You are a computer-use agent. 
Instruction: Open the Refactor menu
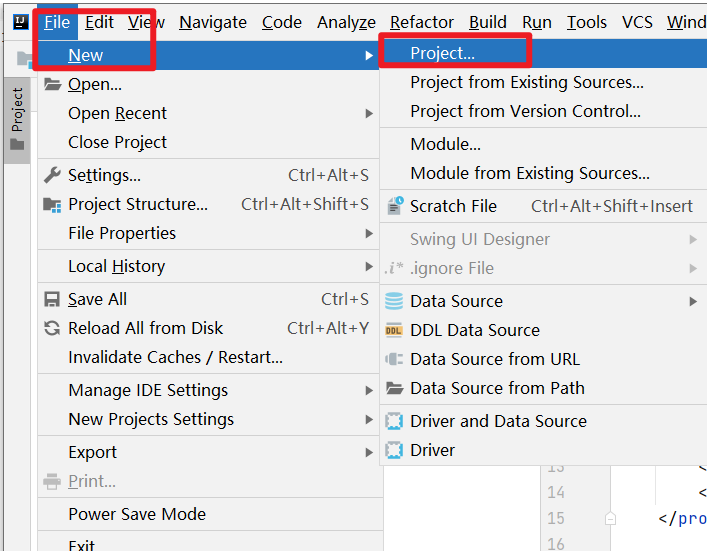[x=422, y=22]
